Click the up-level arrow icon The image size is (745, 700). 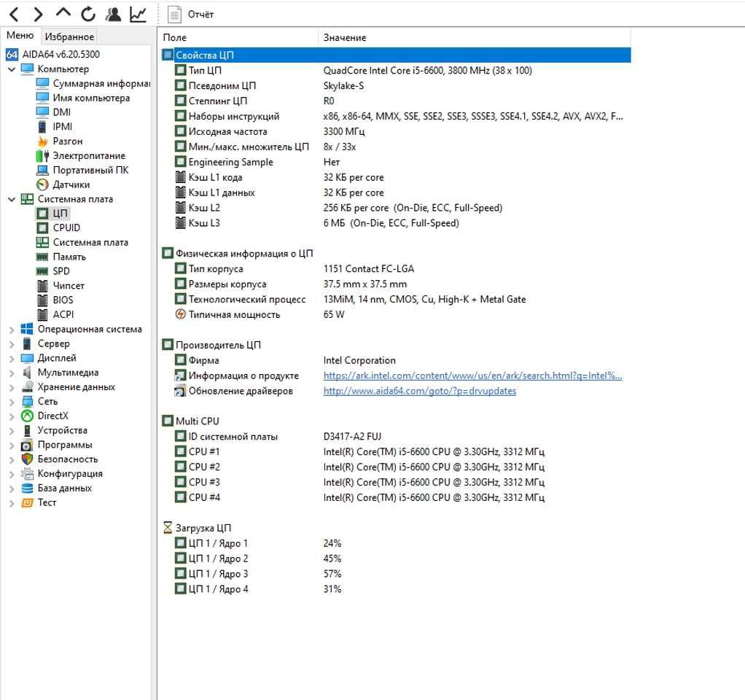click(x=63, y=13)
